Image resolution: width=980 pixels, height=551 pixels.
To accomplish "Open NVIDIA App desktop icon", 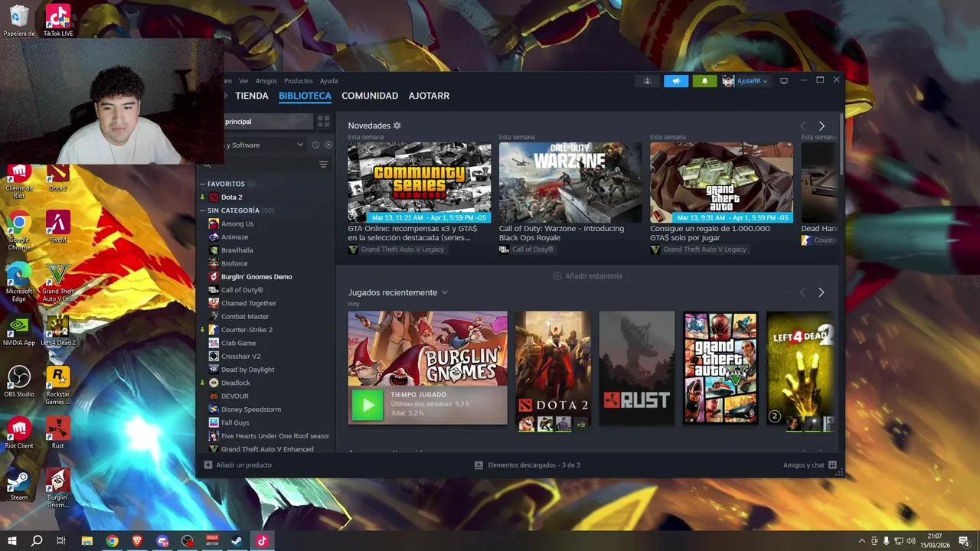I will click(x=19, y=325).
